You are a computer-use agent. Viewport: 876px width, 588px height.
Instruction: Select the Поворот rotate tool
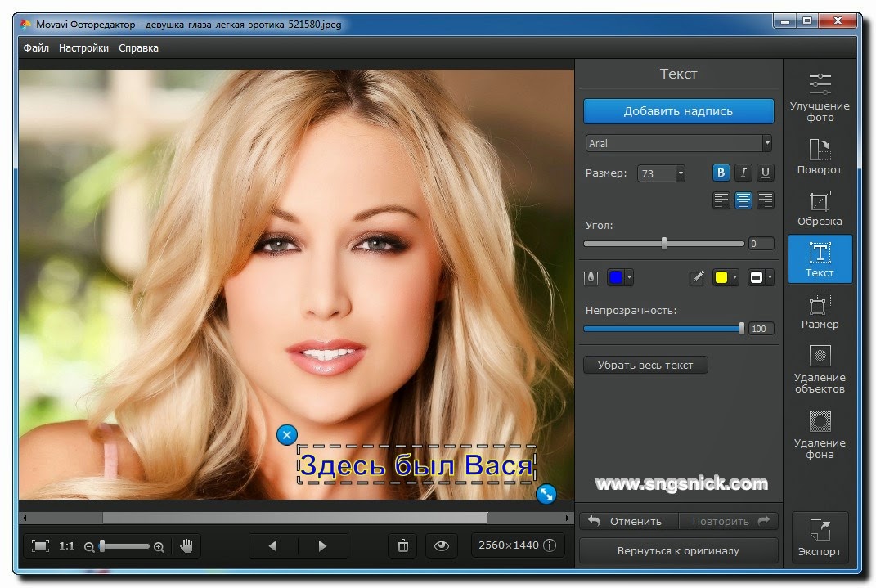(x=820, y=155)
